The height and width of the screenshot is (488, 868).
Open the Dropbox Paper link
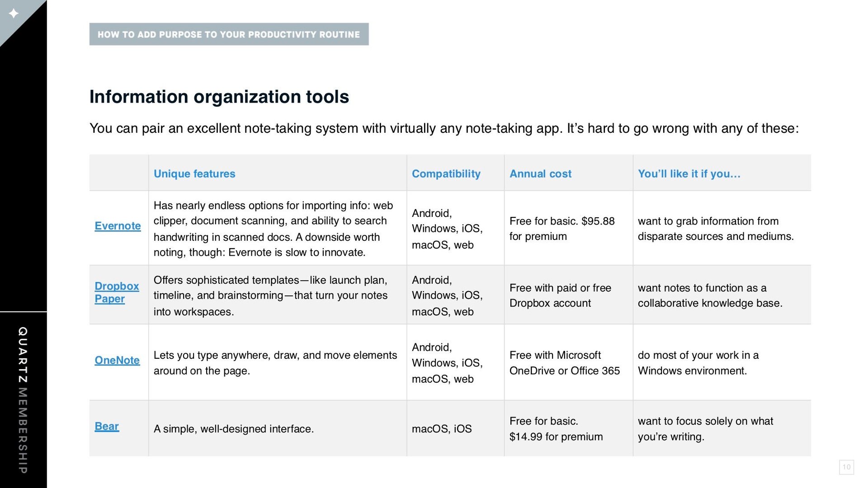117,292
